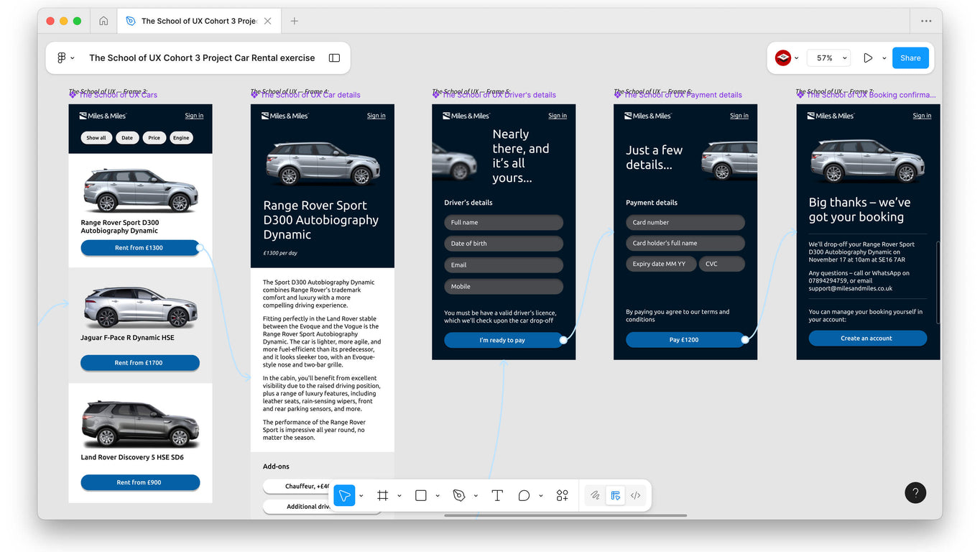Open the 57% zoom dropdown
The width and height of the screenshot is (980, 552).
(828, 58)
